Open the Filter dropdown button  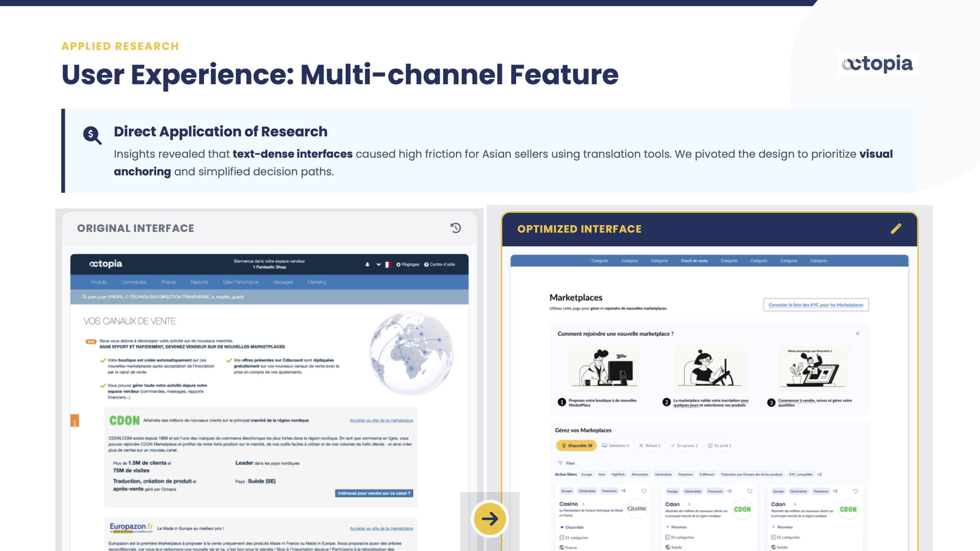pos(567,463)
